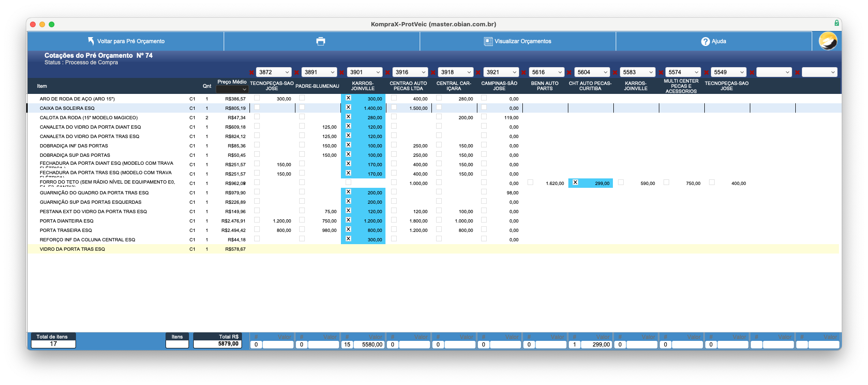
Task: Open the supplier 3916 dropdown
Action: (410, 72)
